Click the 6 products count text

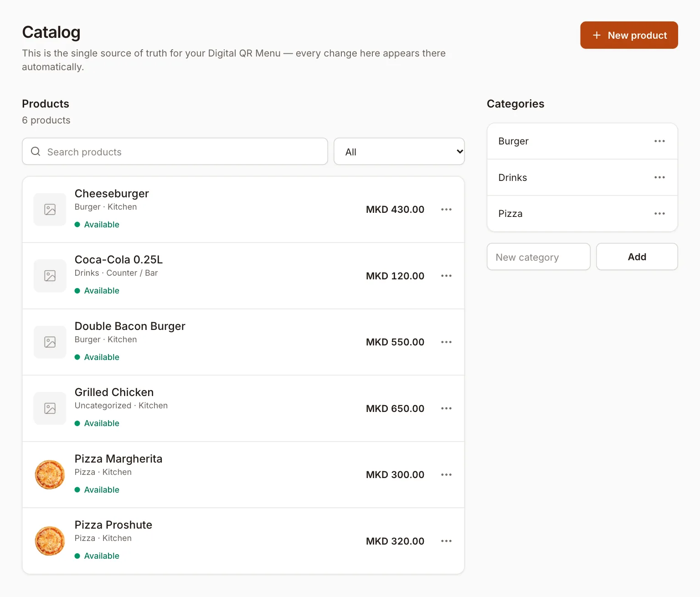click(x=46, y=120)
